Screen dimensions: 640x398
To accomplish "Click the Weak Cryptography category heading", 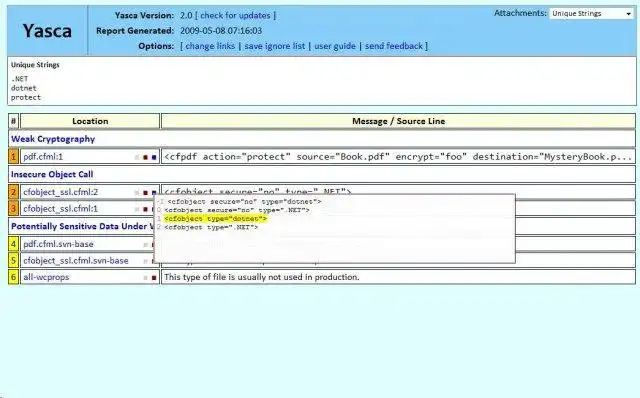I will point(53,139).
